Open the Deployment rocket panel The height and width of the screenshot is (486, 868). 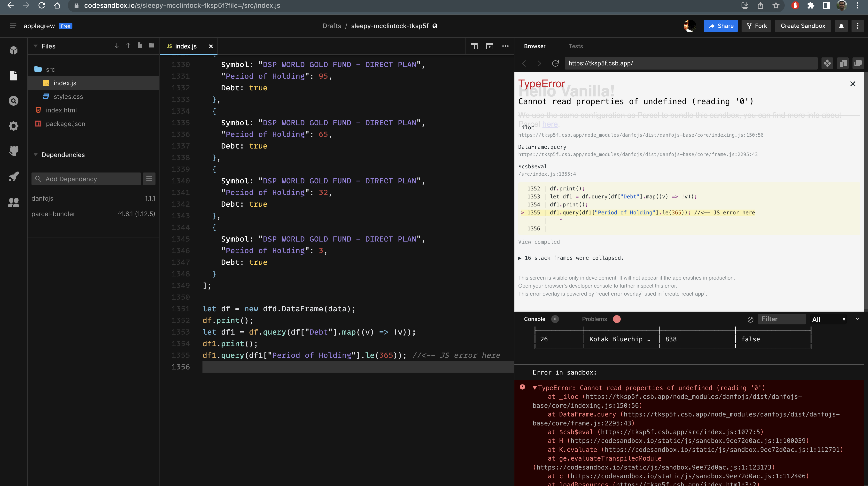point(14,177)
